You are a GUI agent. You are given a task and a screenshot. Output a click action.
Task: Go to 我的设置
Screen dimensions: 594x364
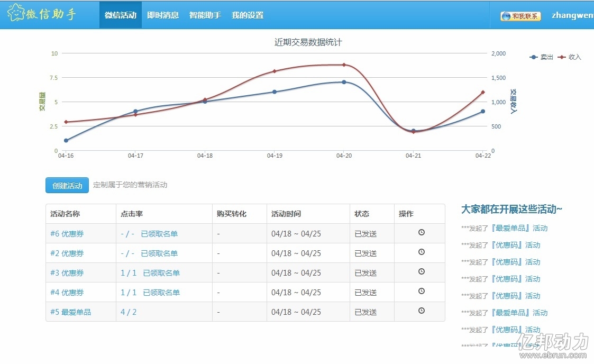coord(248,15)
